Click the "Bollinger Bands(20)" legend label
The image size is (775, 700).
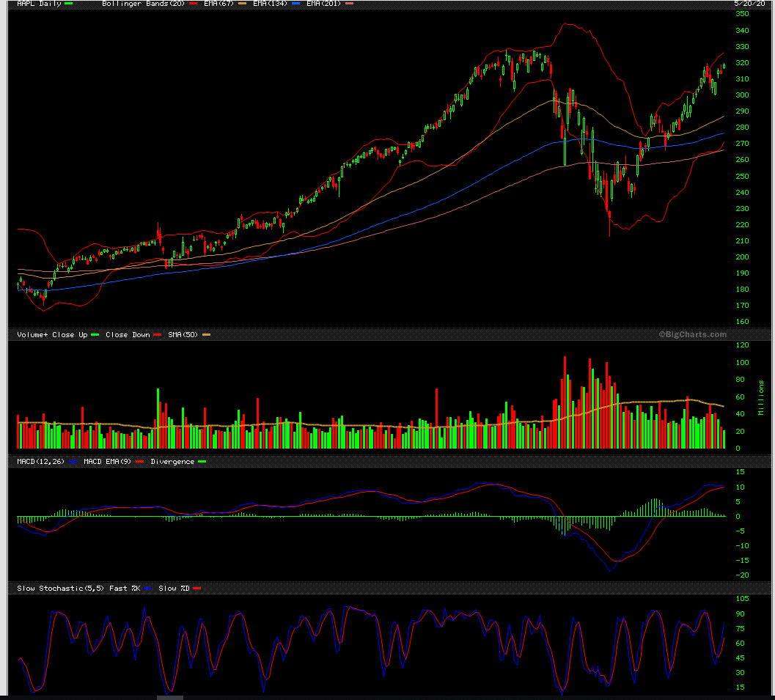point(143,4)
